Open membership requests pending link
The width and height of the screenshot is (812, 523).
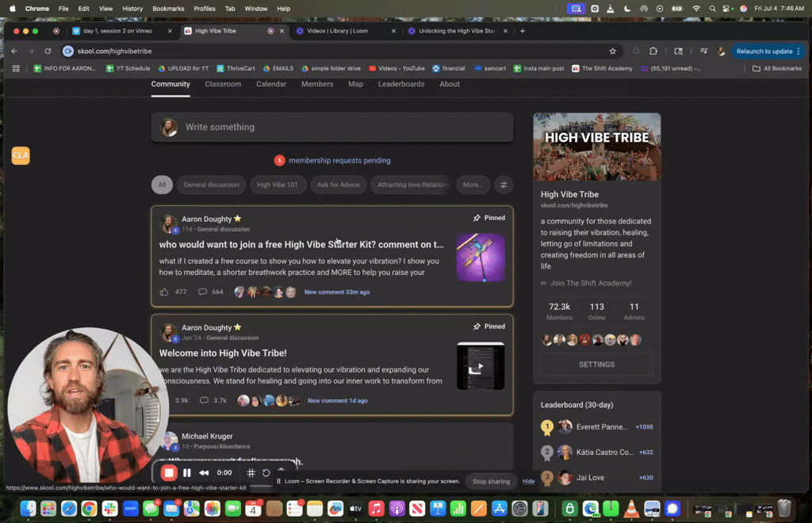[x=339, y=160]
